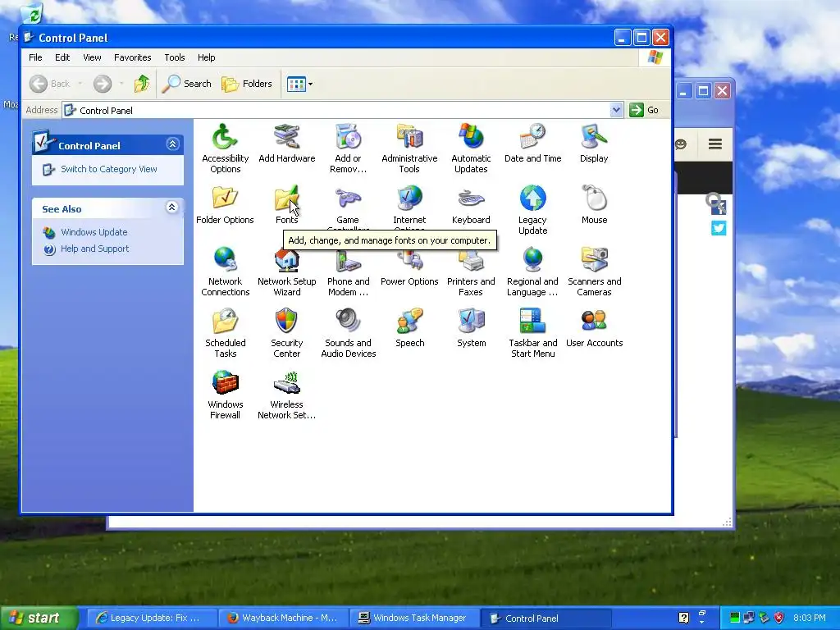
Task: Open the hamburger menu in background browser window
Action: tap(715, 144)
